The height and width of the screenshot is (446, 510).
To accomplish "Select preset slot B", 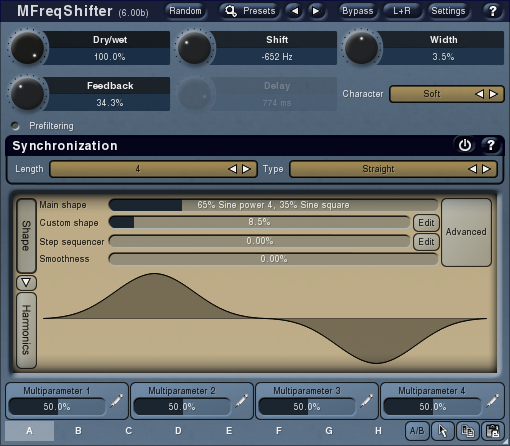I will pyautogui.click(x=78, y=431).
